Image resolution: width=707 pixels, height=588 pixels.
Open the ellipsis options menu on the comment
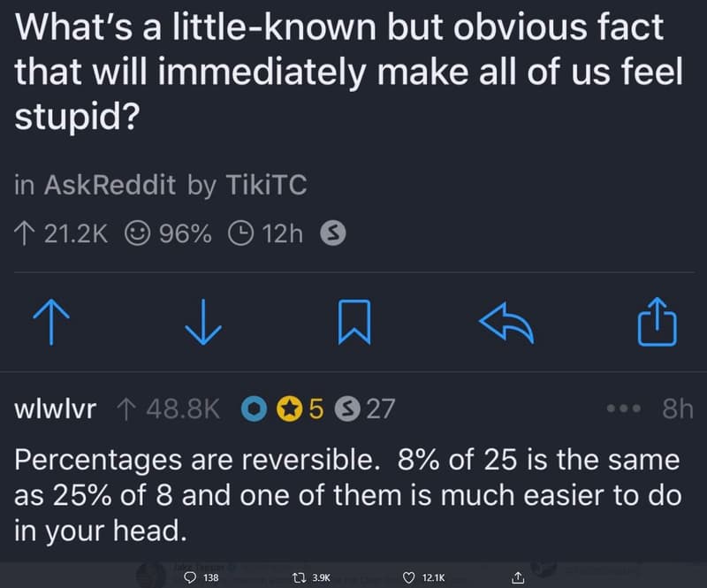click(x=623, y=409)
